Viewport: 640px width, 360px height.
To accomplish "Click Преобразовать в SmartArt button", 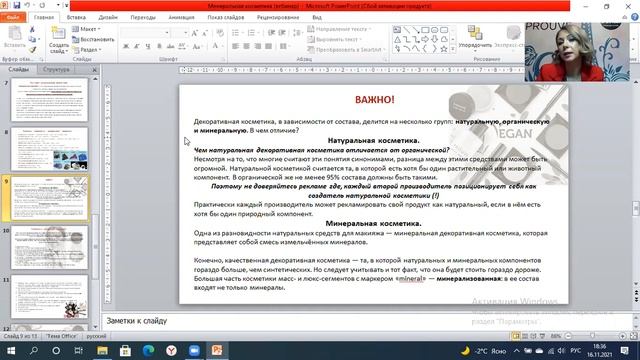I will point(347,49).
